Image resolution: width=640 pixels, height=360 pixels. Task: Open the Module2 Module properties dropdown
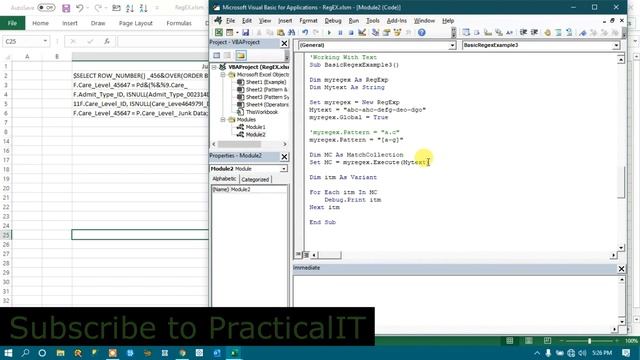tap(284, 169)
